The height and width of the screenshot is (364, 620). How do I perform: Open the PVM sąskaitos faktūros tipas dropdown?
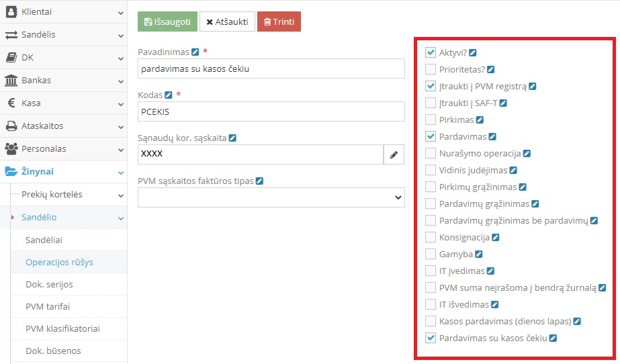(271, 197)
